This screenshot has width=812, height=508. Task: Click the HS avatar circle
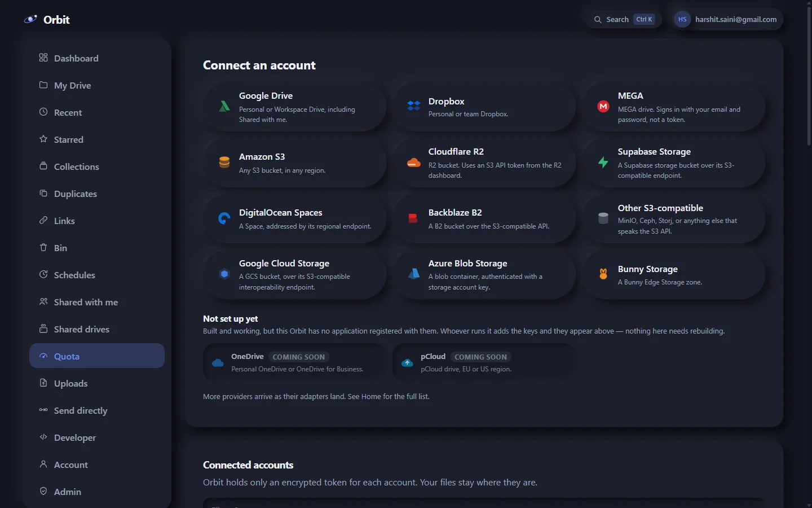[x=682, y=19]
